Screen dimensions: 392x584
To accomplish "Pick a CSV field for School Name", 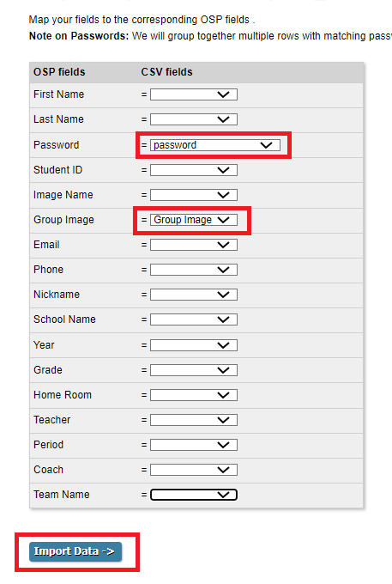I will [193, 319].
